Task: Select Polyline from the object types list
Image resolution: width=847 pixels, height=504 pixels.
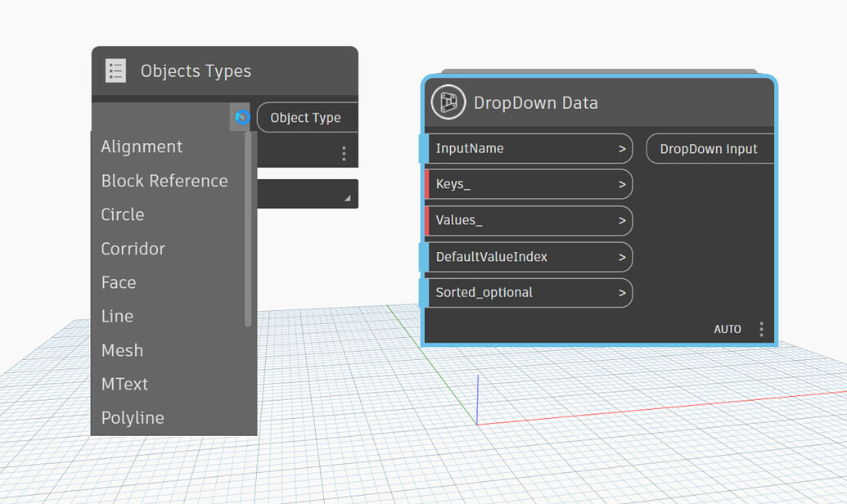Action: click(132, 417)
